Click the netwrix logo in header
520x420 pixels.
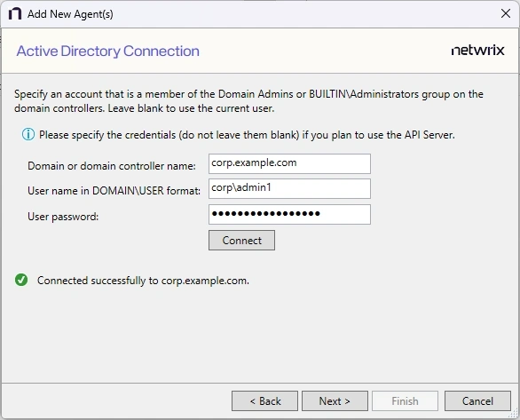click(x=478, y=51)
